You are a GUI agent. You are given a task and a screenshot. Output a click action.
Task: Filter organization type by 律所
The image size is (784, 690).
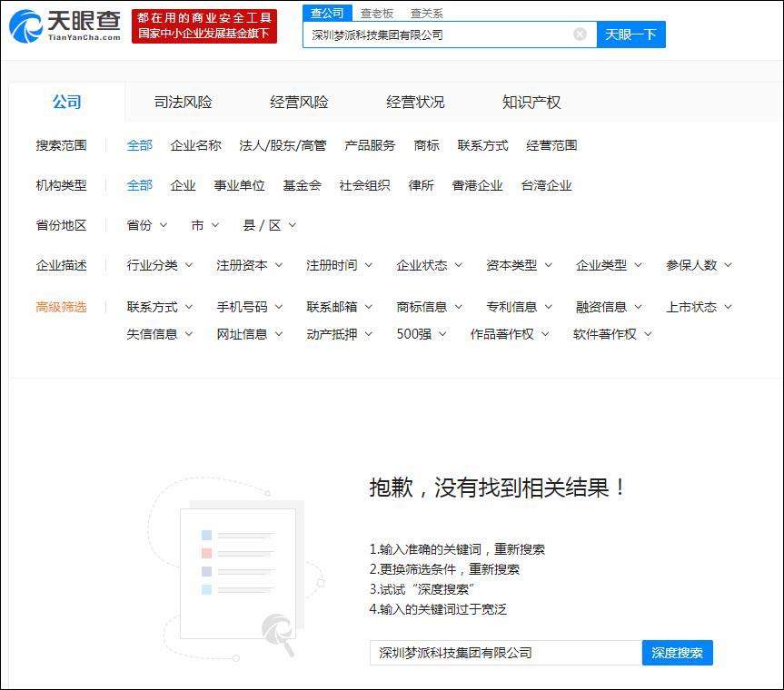click(x=421, y=185)
